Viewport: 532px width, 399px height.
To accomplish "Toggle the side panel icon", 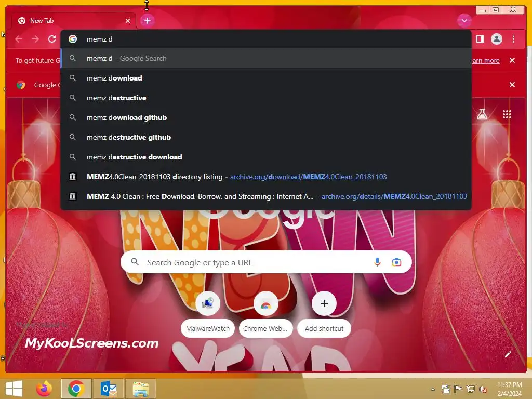I will [x=480, y=39].
